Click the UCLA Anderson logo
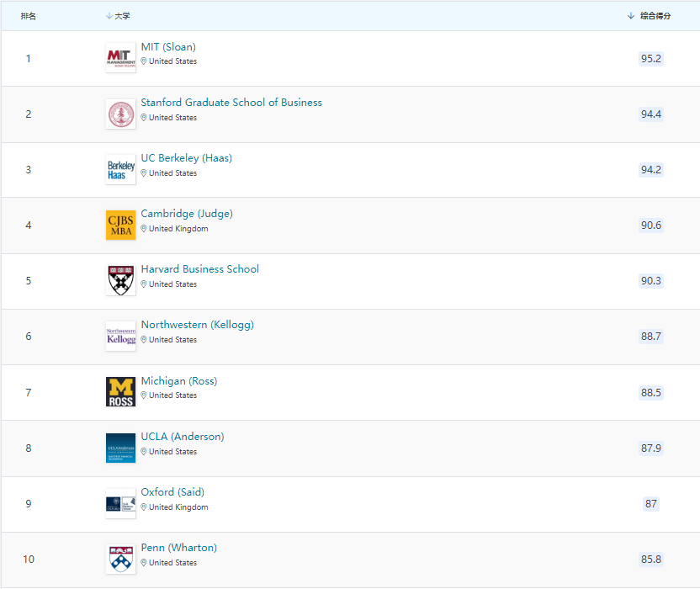The height and width of the screenshot is (589, 700). [120, 448]
